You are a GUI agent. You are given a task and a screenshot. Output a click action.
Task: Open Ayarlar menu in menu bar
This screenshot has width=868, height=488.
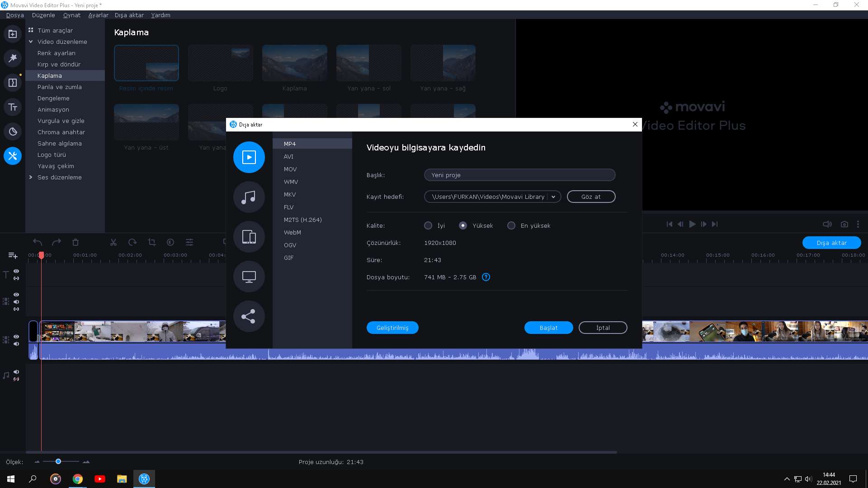click(x=98, y=15)
